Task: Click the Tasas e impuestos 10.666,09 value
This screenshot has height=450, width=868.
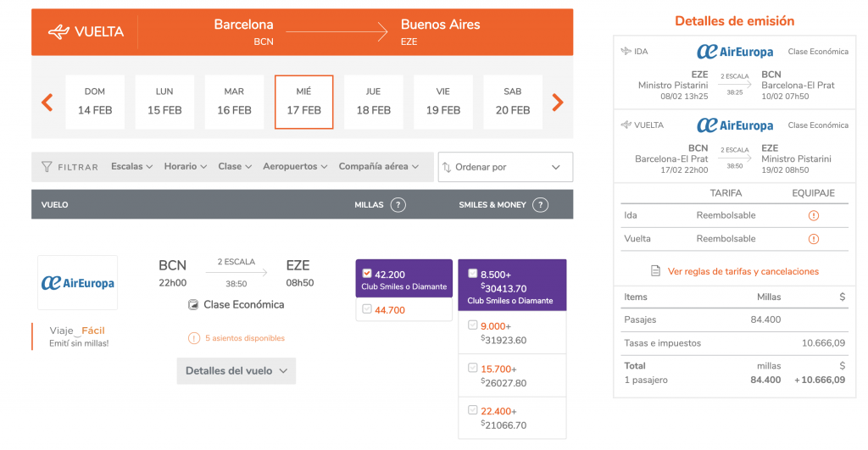Action: coord(823,343)
